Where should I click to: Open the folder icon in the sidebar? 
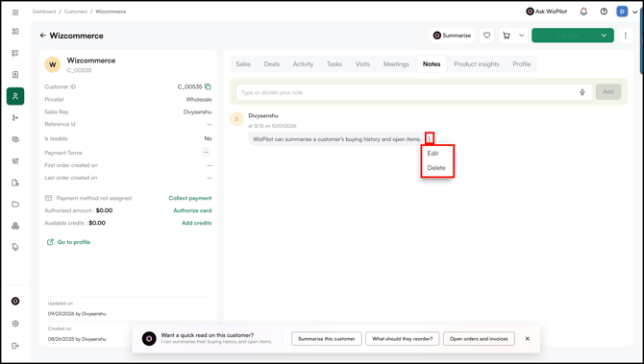coord(15,205)
